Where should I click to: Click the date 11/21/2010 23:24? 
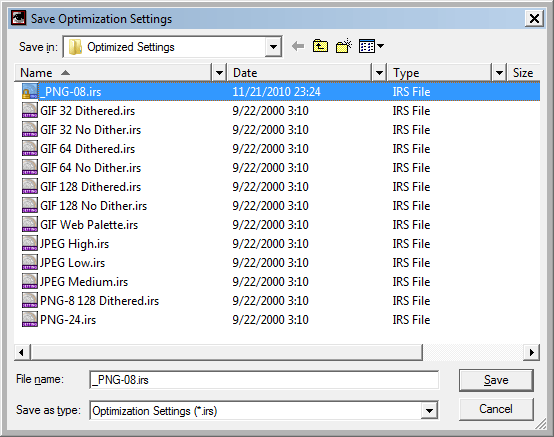(x=276, y=92)
